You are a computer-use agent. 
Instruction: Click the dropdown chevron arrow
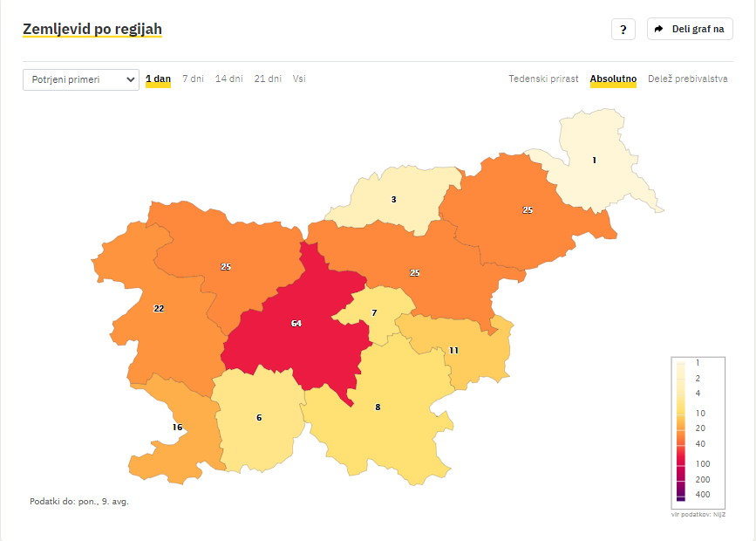coord(130,79)
